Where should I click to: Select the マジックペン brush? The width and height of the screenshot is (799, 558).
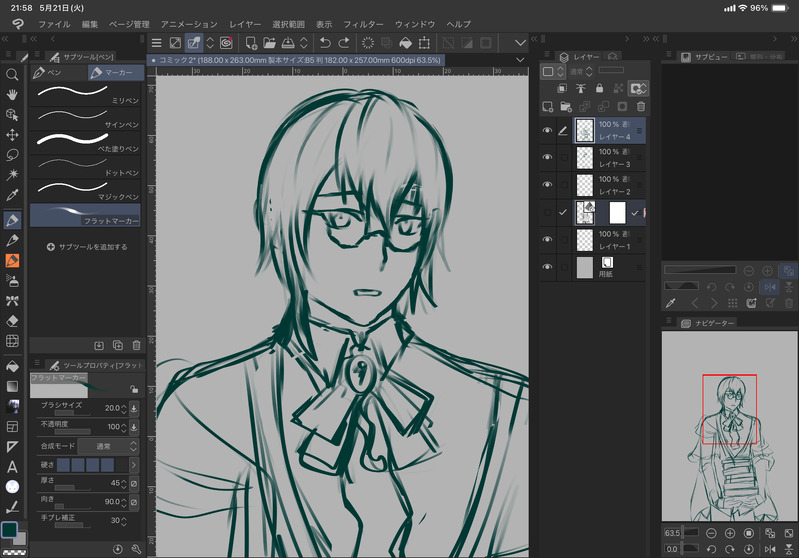(x=85, y=191)
